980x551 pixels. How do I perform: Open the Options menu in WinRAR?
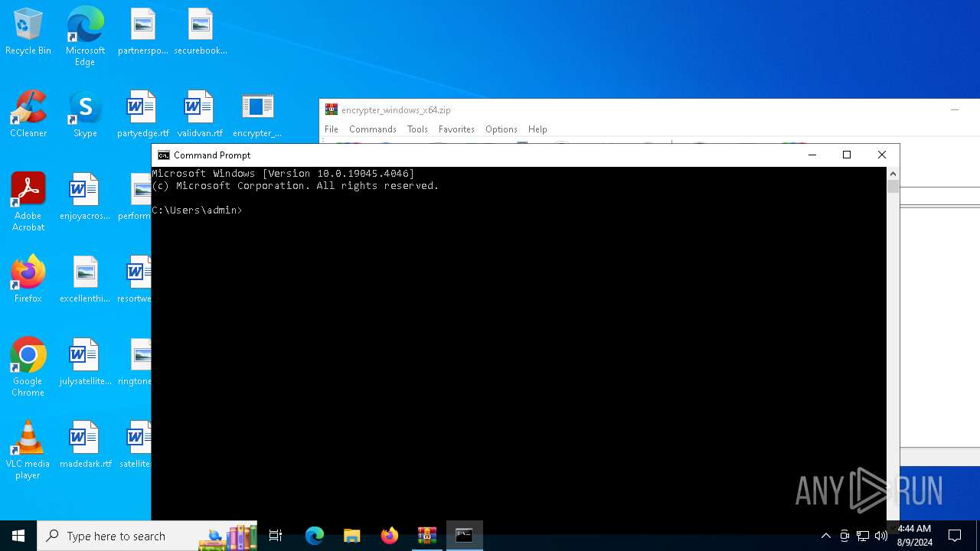(x=501, y=129)
